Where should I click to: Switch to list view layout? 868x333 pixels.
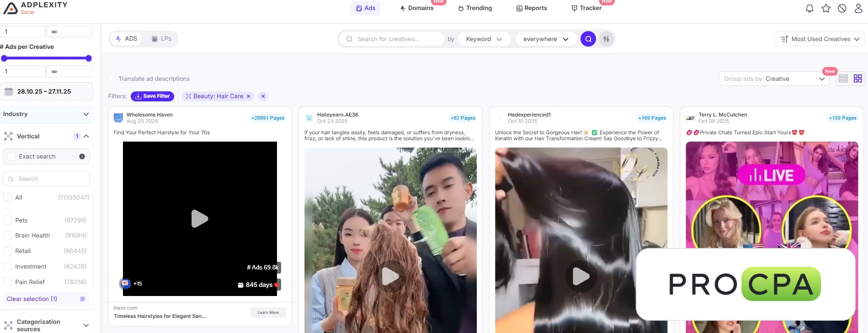[843, 79]
